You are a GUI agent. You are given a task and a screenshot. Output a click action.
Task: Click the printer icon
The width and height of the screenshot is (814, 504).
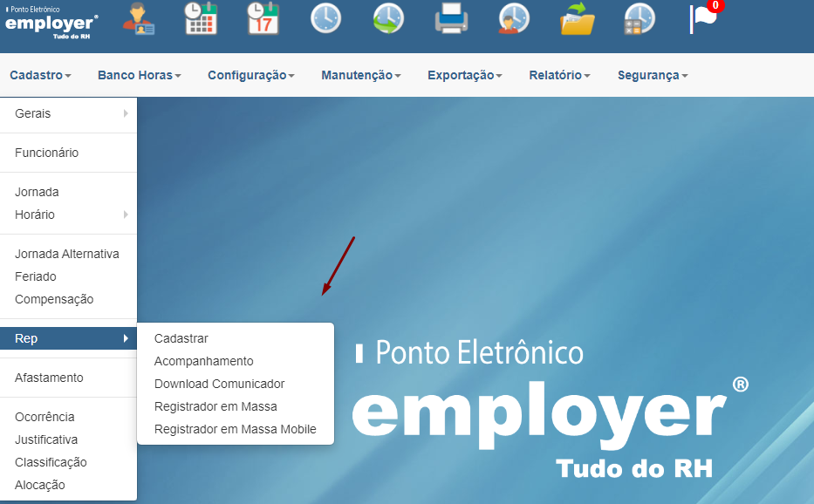click(451, 18)
